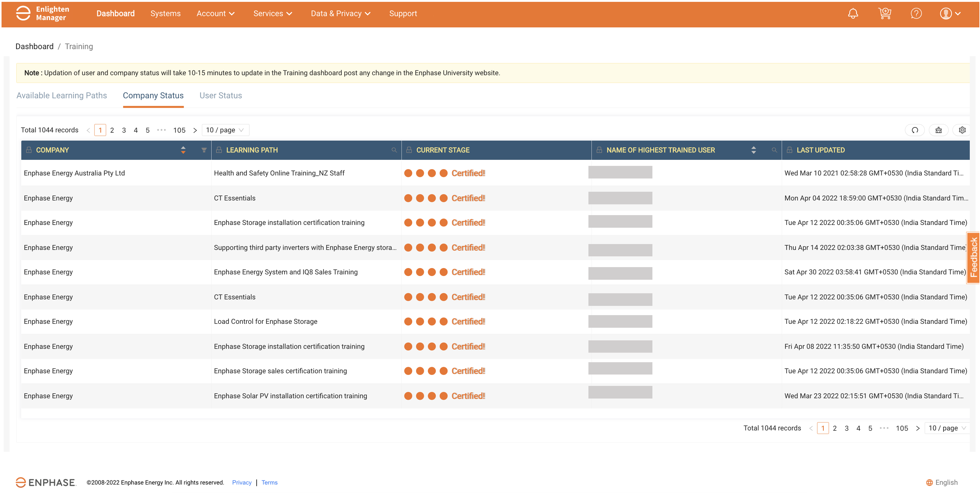
Task: Expand the Account menu
Action: (x=215, y=14)
